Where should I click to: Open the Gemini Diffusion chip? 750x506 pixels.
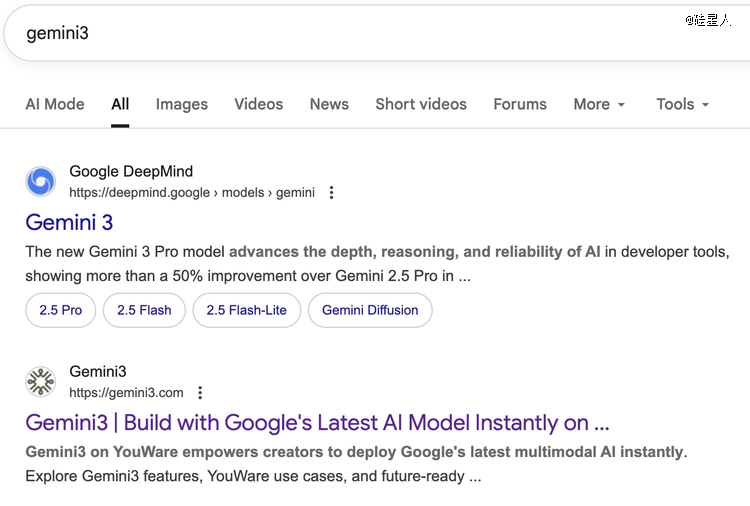(x=370, y=310)
